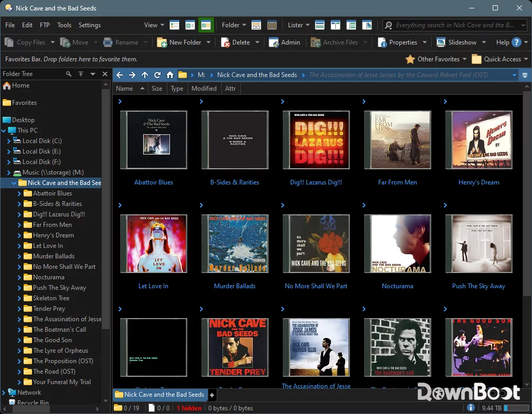Screen dimensions: 532x414
Task: Click the Rename button
Action: click(x=121, y=42)
